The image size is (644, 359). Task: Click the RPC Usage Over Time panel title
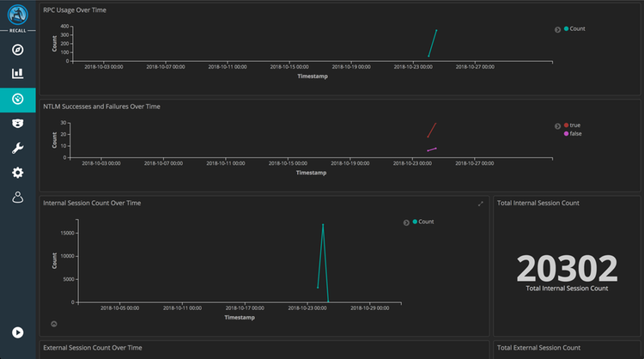[81, 9]
